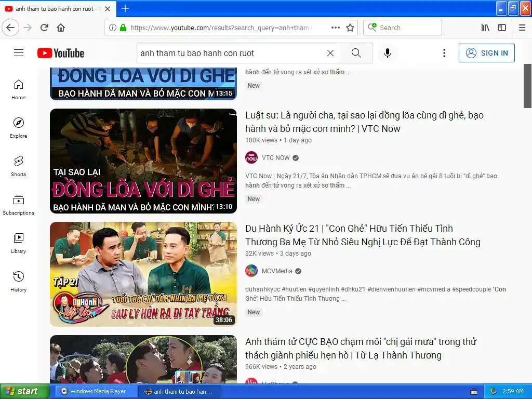Screen dimensions: 532x399
Task: Click the on-screen keyboard tray icon
Action: click(x=474, y=392)
